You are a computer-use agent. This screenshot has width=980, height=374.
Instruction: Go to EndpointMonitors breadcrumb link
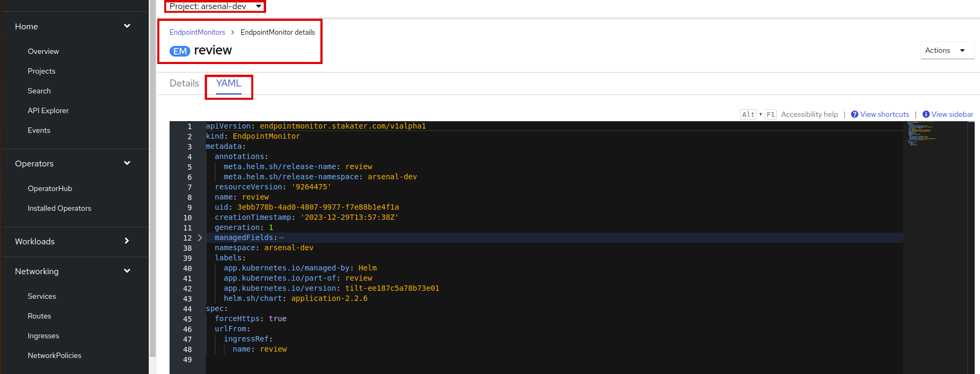coord(197,32)
